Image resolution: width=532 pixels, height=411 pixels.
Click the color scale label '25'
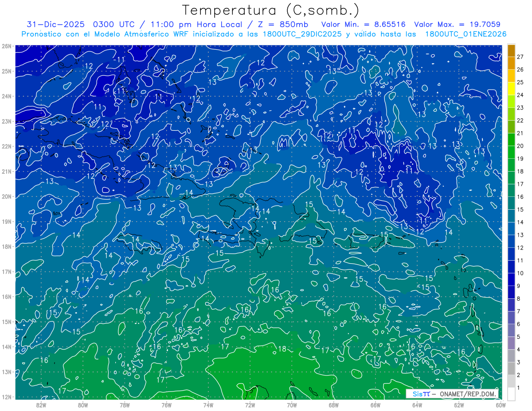coord(520,82)
